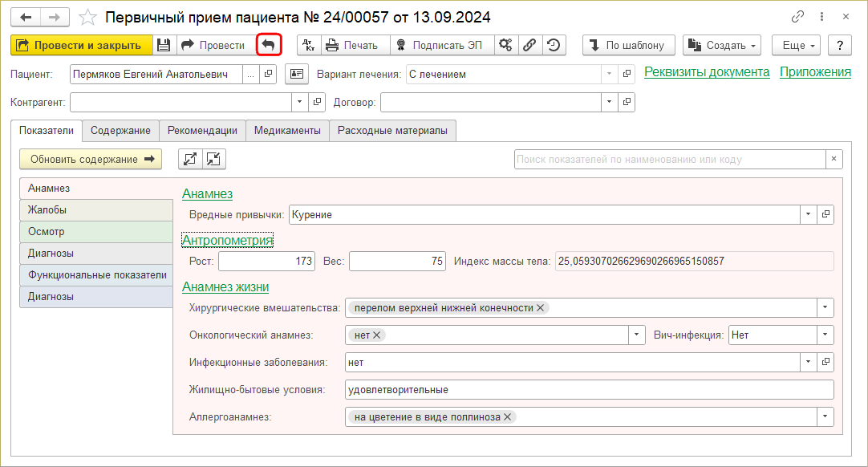Click the undo posting arrow icon
This screenshot has width=868, height=467.
tap(269, 45)
